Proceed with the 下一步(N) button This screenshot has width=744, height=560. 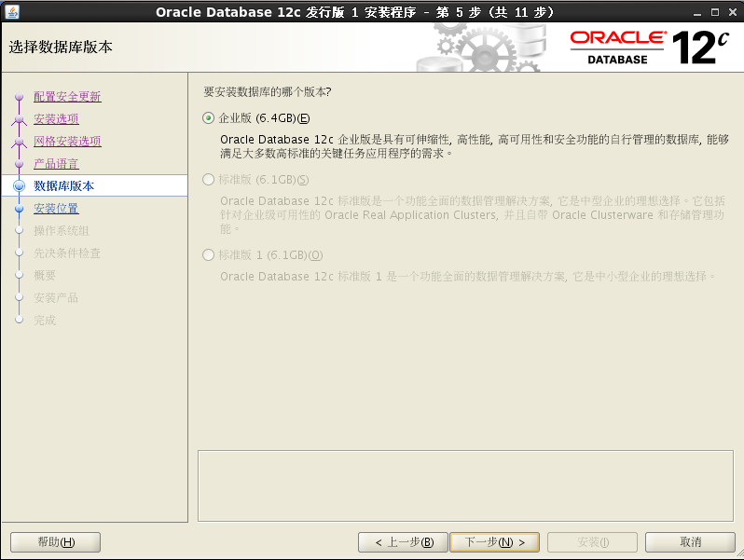point(494,542)
